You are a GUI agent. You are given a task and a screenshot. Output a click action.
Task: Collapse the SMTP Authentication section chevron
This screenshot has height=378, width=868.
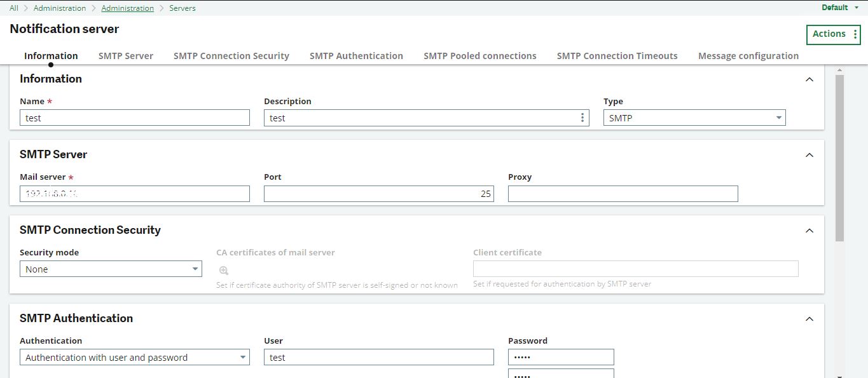(809, 319)
